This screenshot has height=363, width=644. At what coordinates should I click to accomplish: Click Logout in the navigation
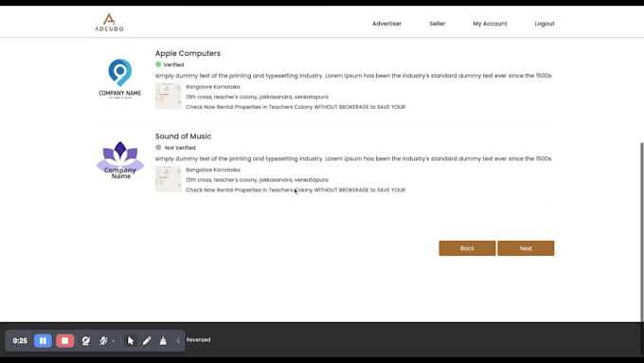[x=545, y=24]
